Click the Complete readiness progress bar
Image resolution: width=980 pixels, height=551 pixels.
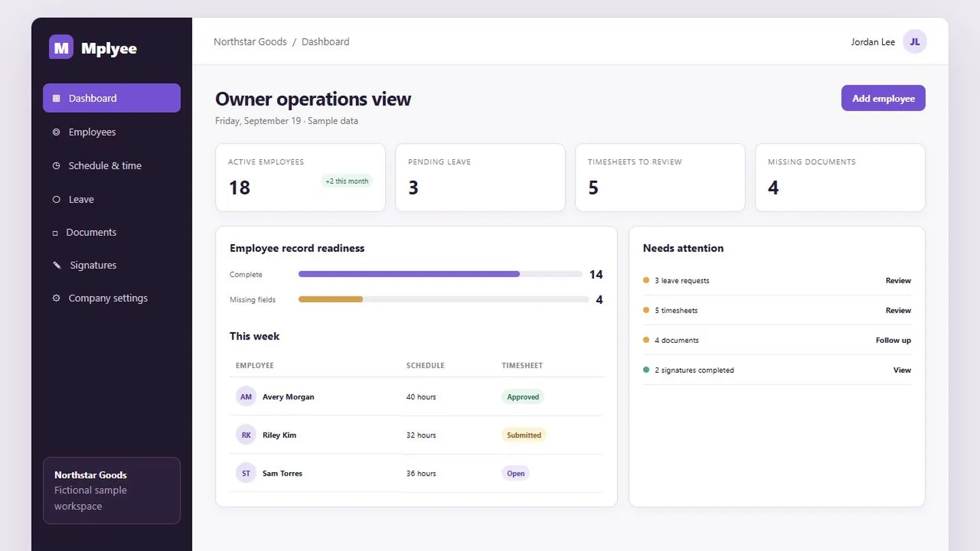(x=440, y=274)
